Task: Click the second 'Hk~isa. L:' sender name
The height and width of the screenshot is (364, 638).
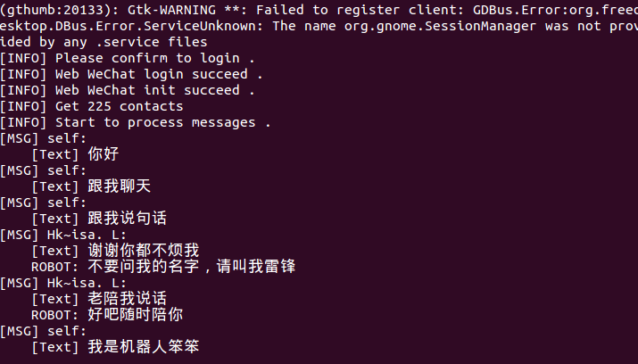Action: (x=87, y=283)
